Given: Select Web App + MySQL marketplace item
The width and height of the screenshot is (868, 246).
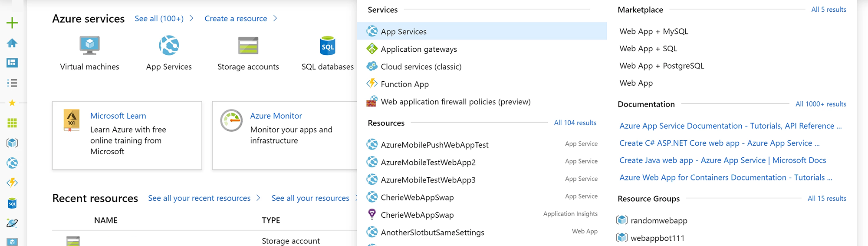Looking at the screenshot, I should (654, 31).
